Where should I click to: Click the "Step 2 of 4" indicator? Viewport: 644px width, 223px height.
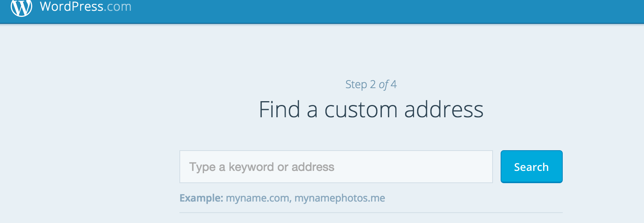371,84
